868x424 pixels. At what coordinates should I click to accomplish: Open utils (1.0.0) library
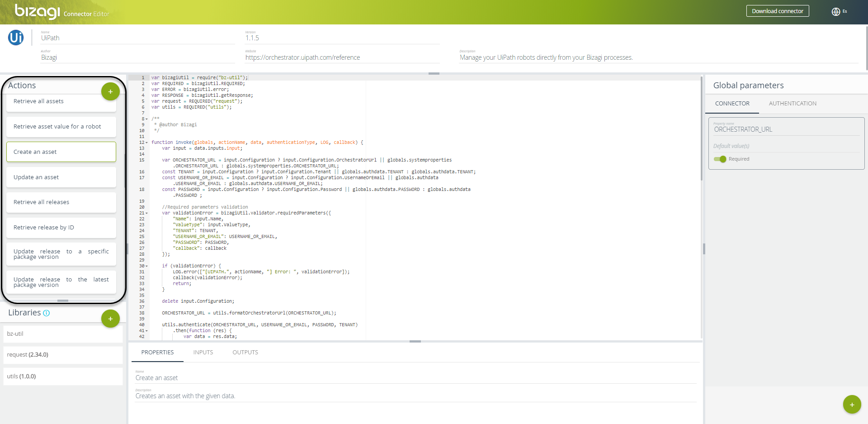pos(63,376)
